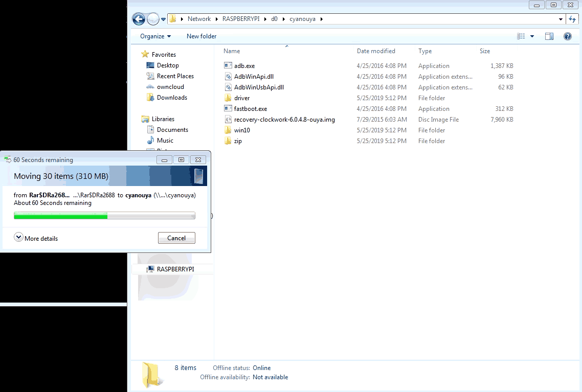Select the driver folder icon
Image resolution: width=582 pixels, height=392 pixels.
coord(228,98)
